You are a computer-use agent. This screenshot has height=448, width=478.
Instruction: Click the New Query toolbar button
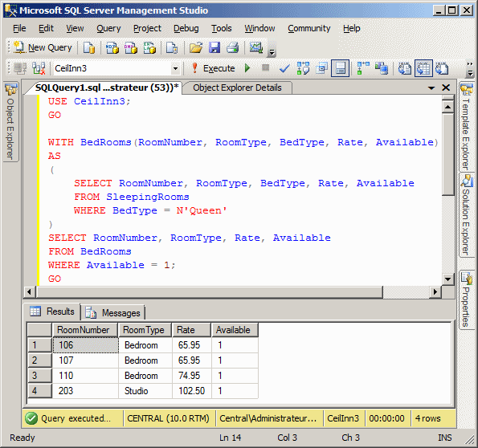pos(43,47)
